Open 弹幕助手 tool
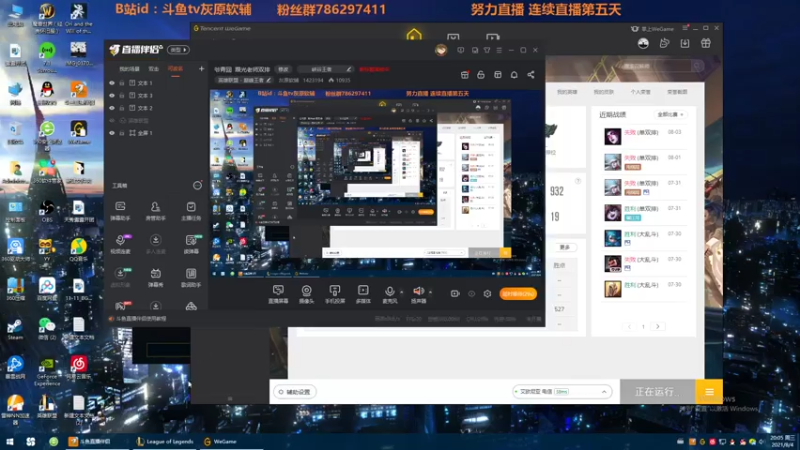This screenshot has width=800, height=450. 120,210
